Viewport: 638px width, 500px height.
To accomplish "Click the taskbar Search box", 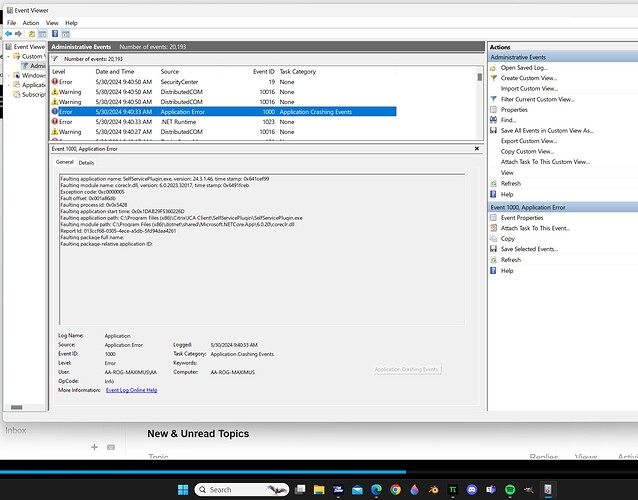I will point(242,489).
